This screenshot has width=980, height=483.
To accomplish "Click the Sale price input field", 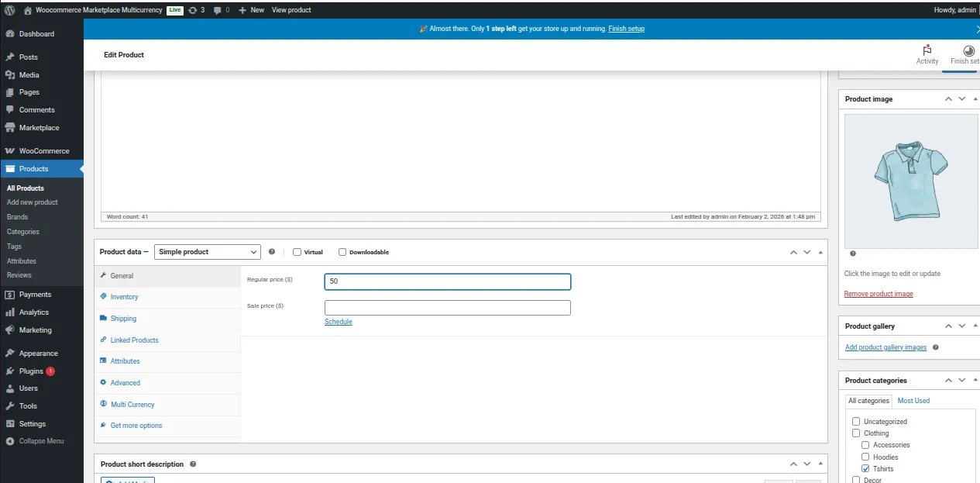I will (x=447, y=308).
